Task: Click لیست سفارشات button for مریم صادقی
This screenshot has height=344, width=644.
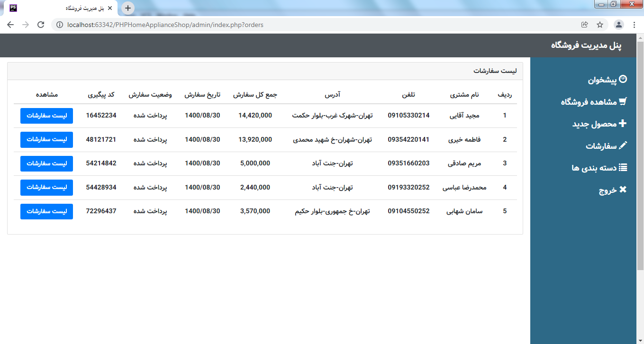Action: (46, 163)
